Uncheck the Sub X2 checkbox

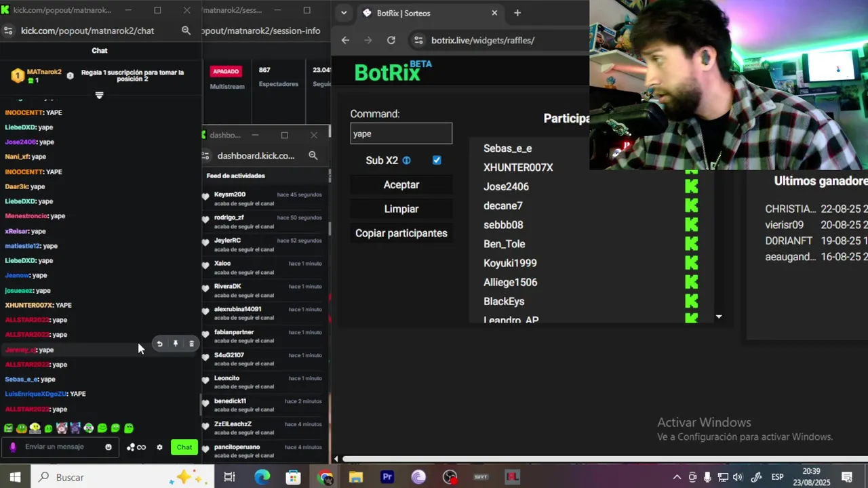pyautogui.click(x=437, y=161)
